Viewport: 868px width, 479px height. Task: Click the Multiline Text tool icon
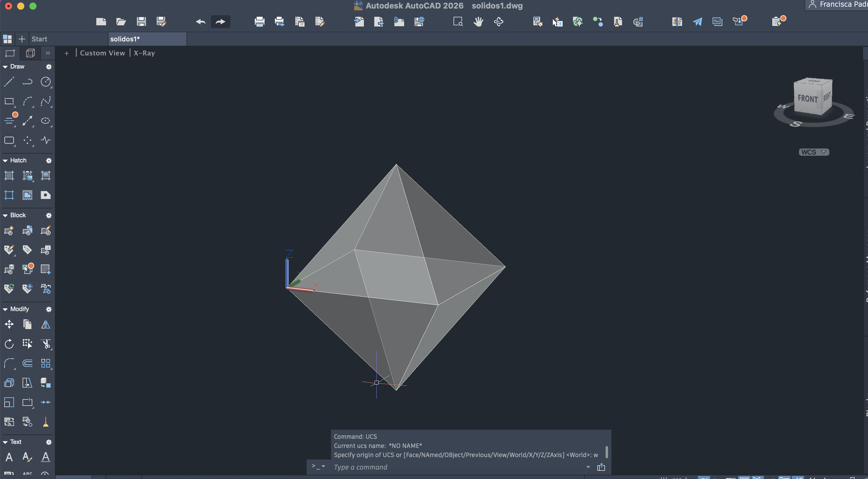(9, 457)
